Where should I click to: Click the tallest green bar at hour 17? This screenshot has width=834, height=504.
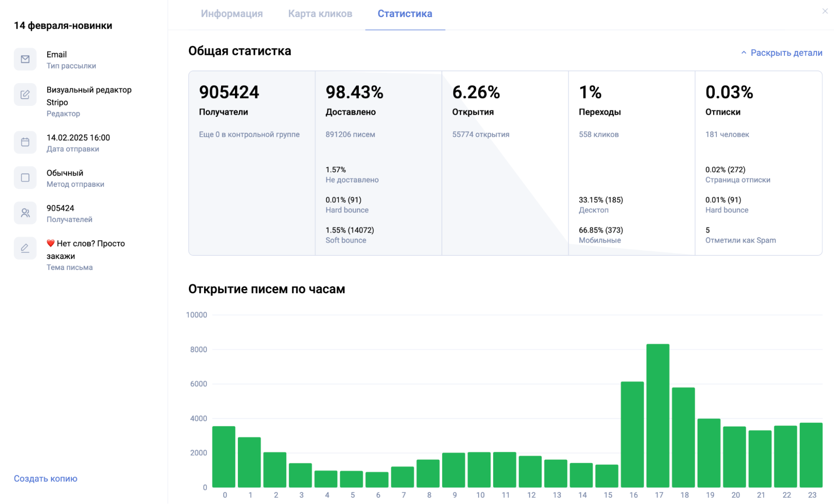[x=658, y=416]
